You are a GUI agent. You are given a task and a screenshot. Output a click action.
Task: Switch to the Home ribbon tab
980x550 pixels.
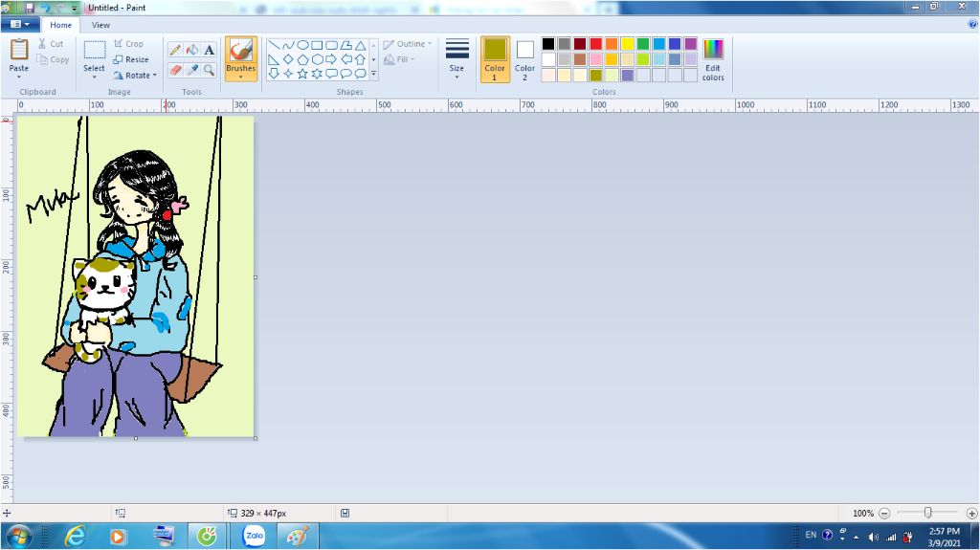pyautogui.click(x=60, y=25)
